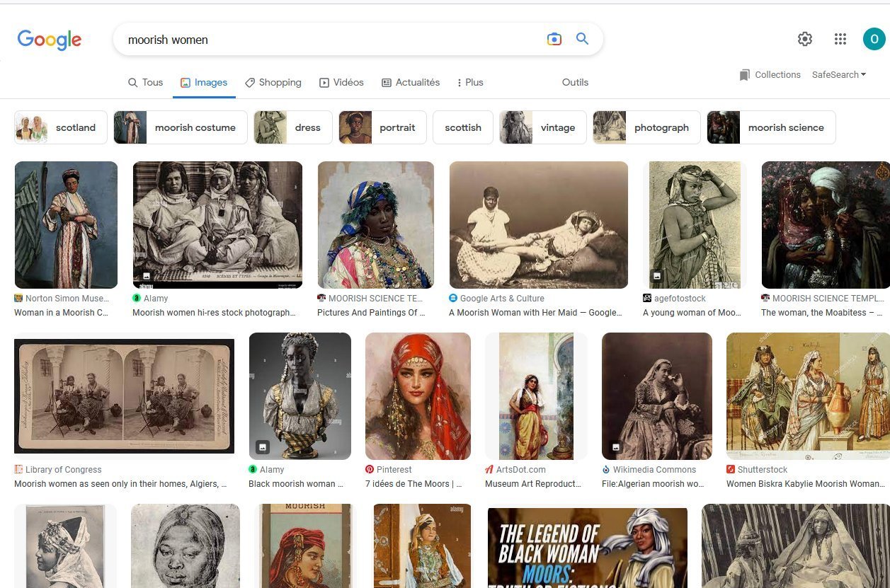Apply the dress filter chip
Viewport: 890px width, 588px height.
[293, 127]
